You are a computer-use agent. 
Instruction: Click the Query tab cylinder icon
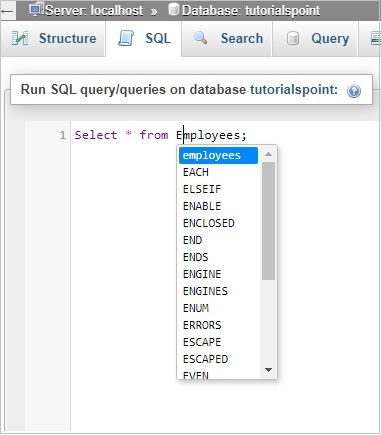(x=293, y=38)
